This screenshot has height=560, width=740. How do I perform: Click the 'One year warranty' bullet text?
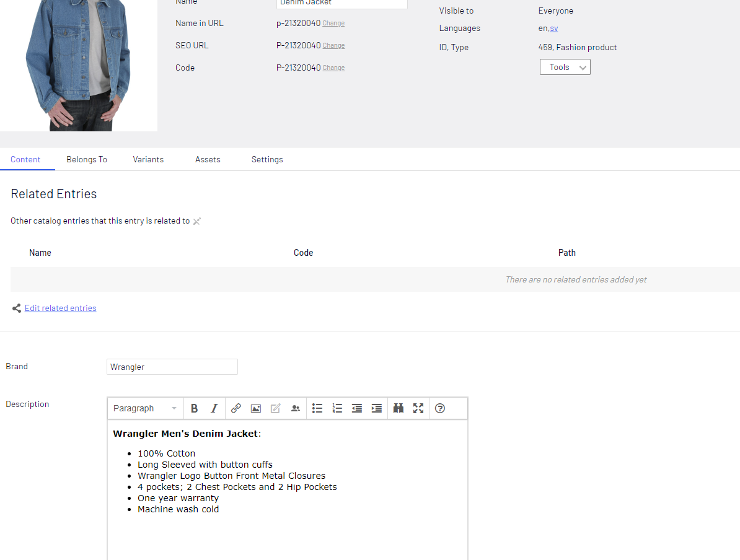click(x=178, y=498)
